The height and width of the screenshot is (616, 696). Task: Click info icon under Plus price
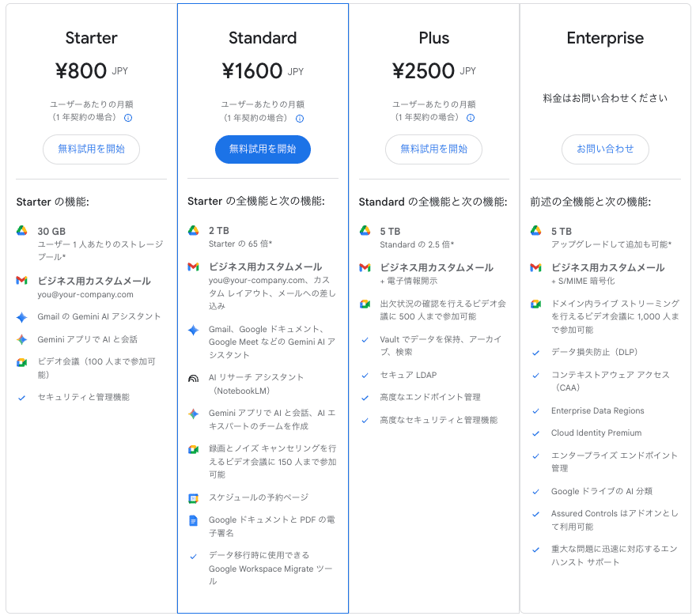tap(471, 118)
